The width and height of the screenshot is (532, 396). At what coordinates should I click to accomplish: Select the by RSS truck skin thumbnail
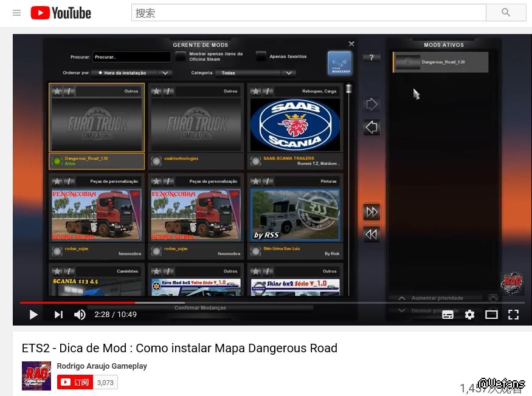(295, 215)
